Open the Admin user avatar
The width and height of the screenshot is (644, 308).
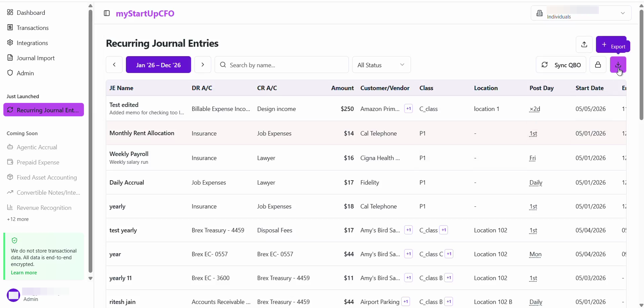(13, 295)
